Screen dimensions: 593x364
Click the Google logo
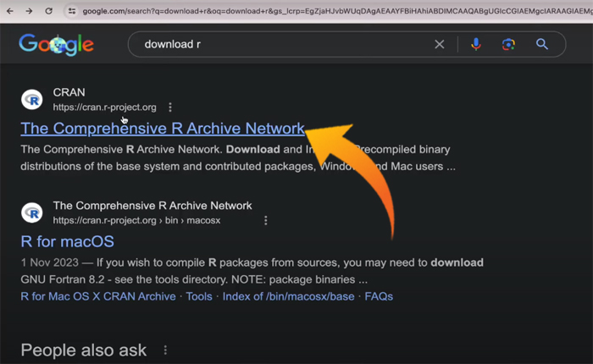[55, 45]
